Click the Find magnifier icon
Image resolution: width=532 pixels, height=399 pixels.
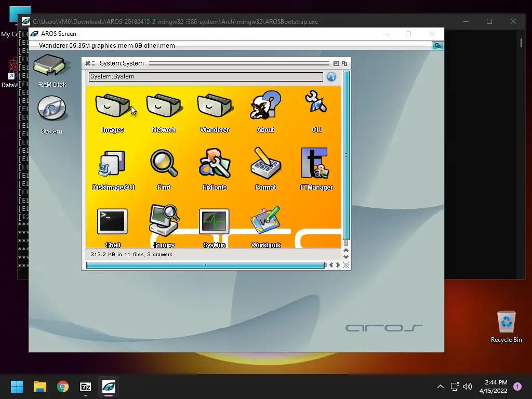pyautogui.click(x=164, y=164)
